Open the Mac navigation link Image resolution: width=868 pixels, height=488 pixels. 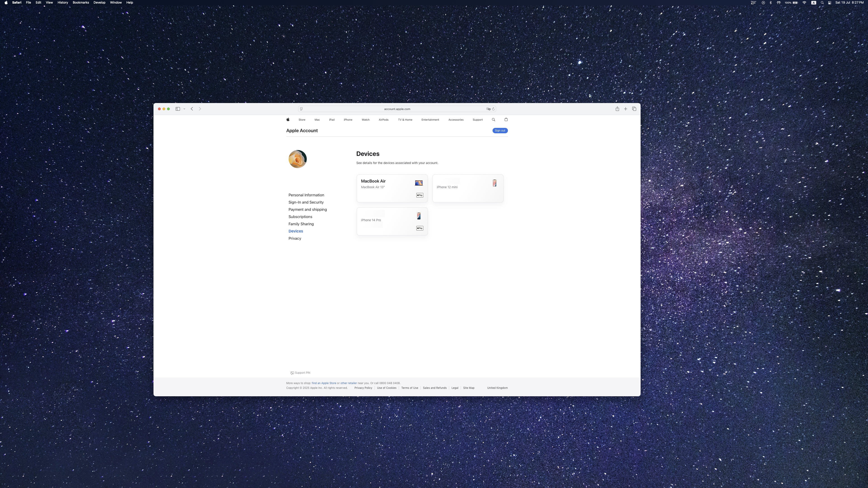[317, 120]
